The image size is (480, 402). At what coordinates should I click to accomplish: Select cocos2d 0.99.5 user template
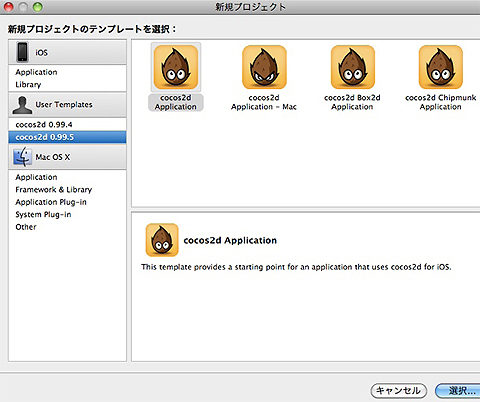tap(67, 137)
